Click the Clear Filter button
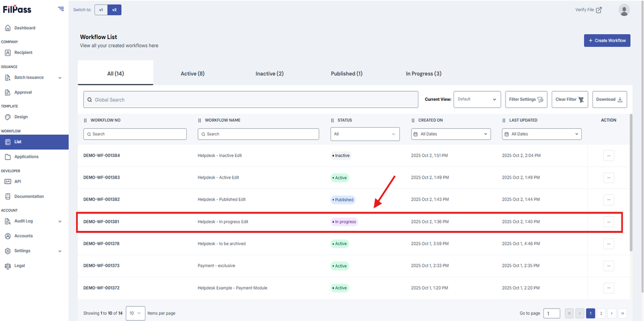The height and width of the screenshot is (321, 644). (570, 99)
